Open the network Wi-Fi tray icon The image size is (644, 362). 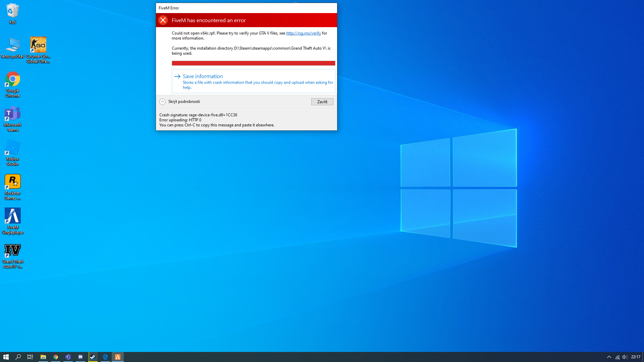[x=617, y=357]
